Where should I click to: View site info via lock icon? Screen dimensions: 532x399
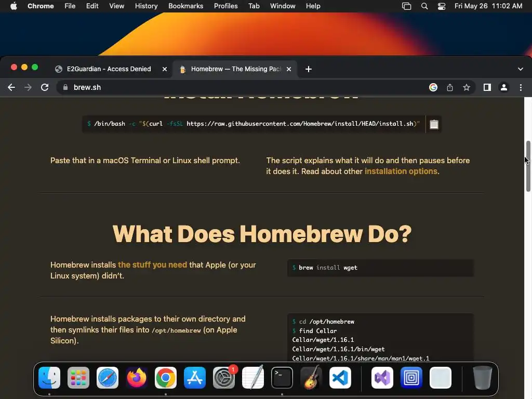coord(65,87)
